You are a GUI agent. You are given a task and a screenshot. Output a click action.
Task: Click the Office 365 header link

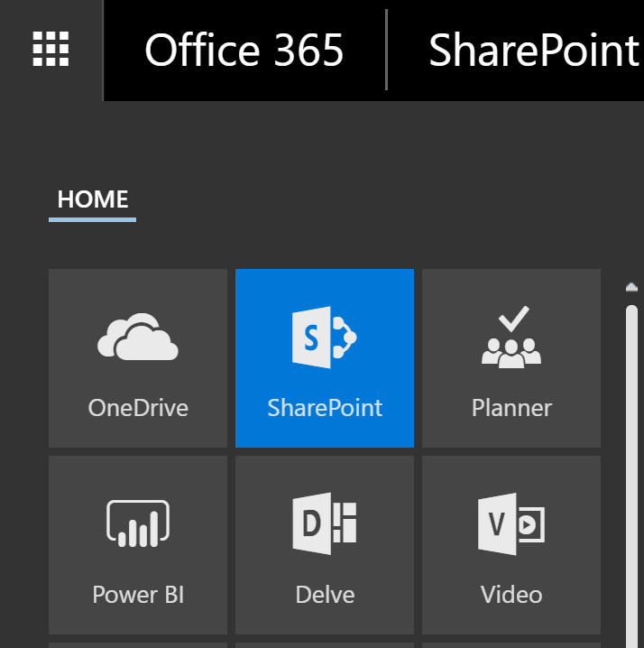[244, 51]
